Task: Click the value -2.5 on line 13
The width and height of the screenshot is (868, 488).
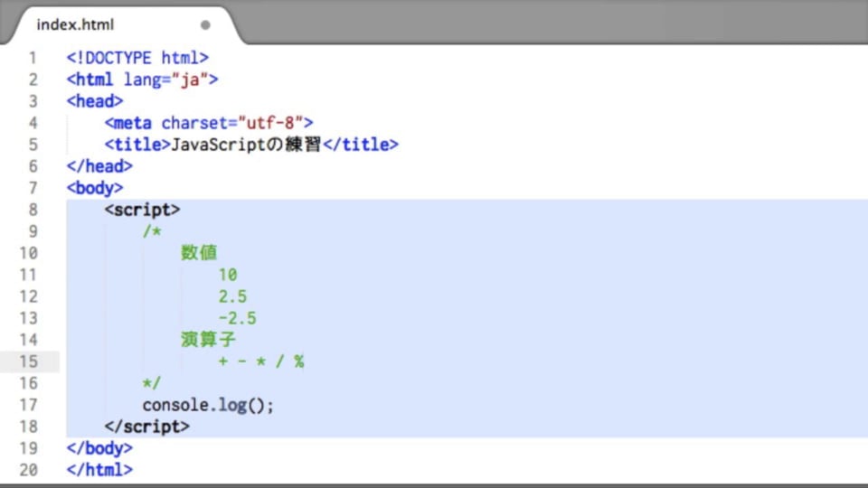Action: 237,318
